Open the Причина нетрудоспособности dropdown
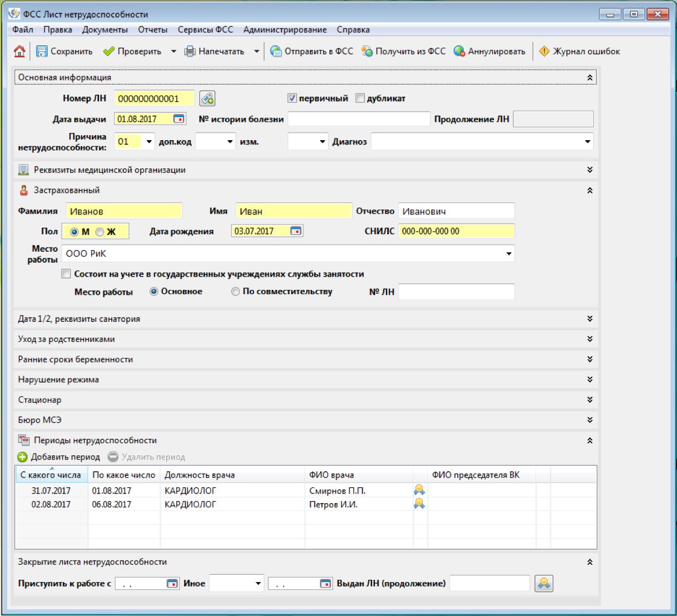677x616 pixels. [149, 141]
